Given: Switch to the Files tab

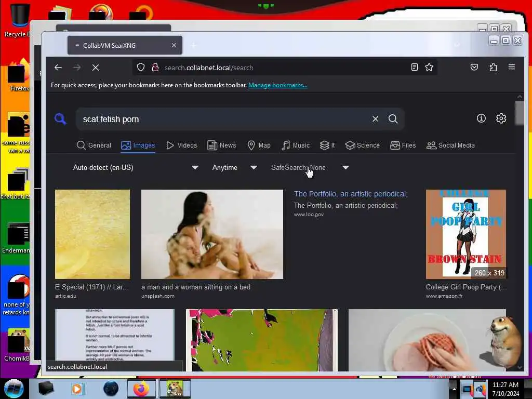Looking at the screenshot, I should [x=403, y=145].
